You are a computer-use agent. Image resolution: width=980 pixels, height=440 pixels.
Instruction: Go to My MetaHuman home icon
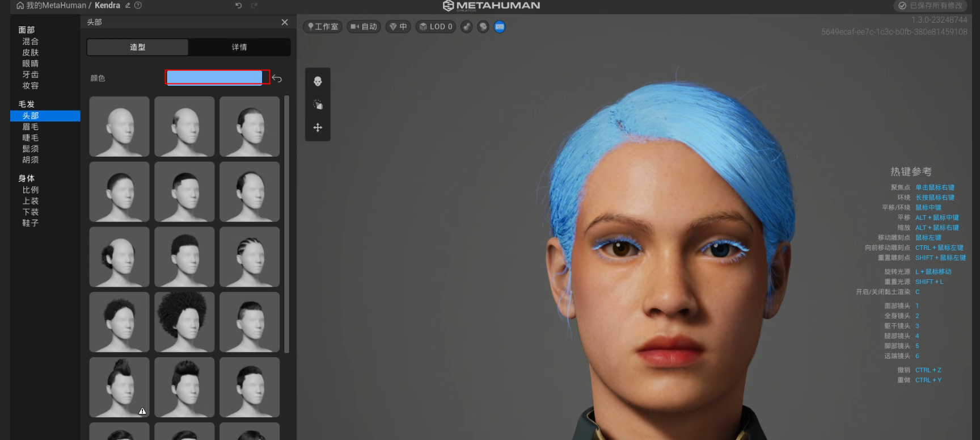[x=20, y=6]
